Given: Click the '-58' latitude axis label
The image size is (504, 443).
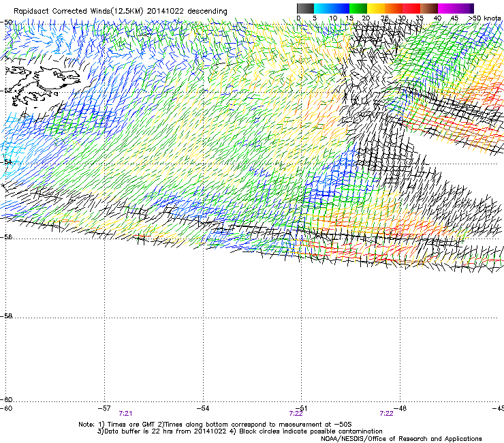Looking at the screenshot, I should pyautogui.click(x=7, y=316).
